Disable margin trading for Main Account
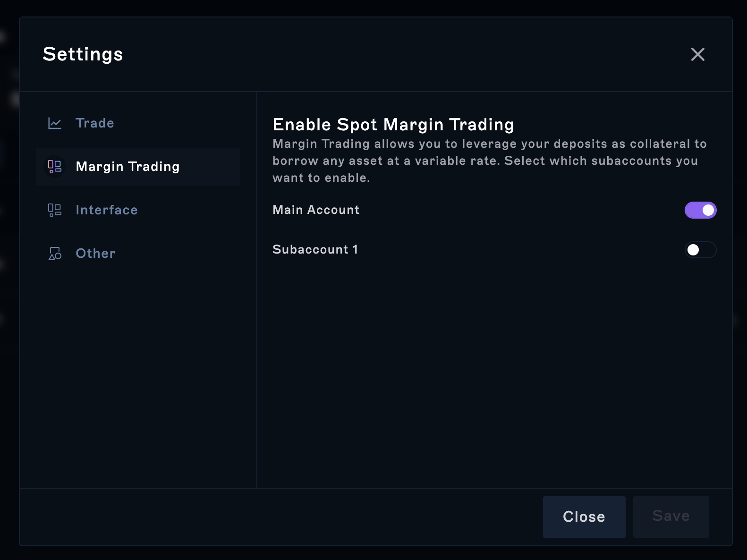 point(700,210)
